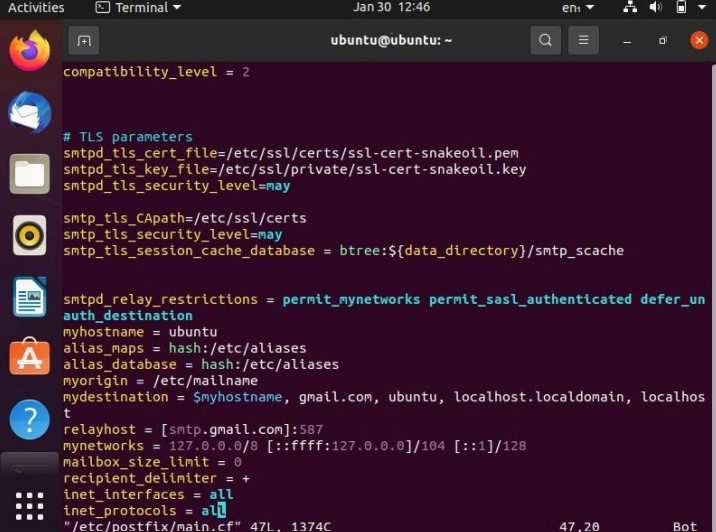The image size is (716, 532).
Task: Click the inet_protocols line
Action: click(x=144, y=511)
